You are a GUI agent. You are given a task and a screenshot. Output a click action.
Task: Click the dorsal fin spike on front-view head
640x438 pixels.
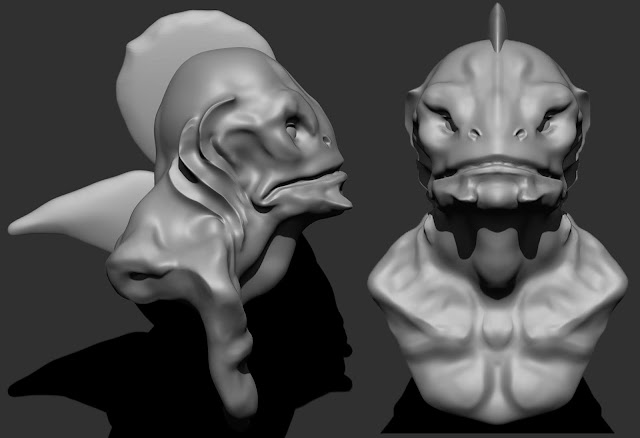tap(498, 28)
